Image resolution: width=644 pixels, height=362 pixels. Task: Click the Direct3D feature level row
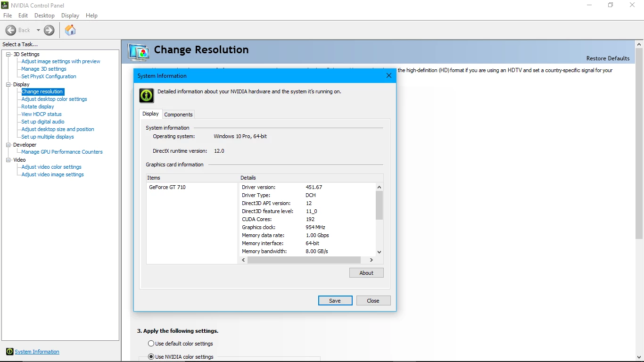[307, 211]
